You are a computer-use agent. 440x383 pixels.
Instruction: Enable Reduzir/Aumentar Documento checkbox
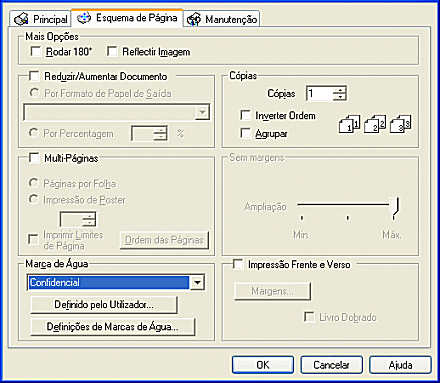pos(34,76)
